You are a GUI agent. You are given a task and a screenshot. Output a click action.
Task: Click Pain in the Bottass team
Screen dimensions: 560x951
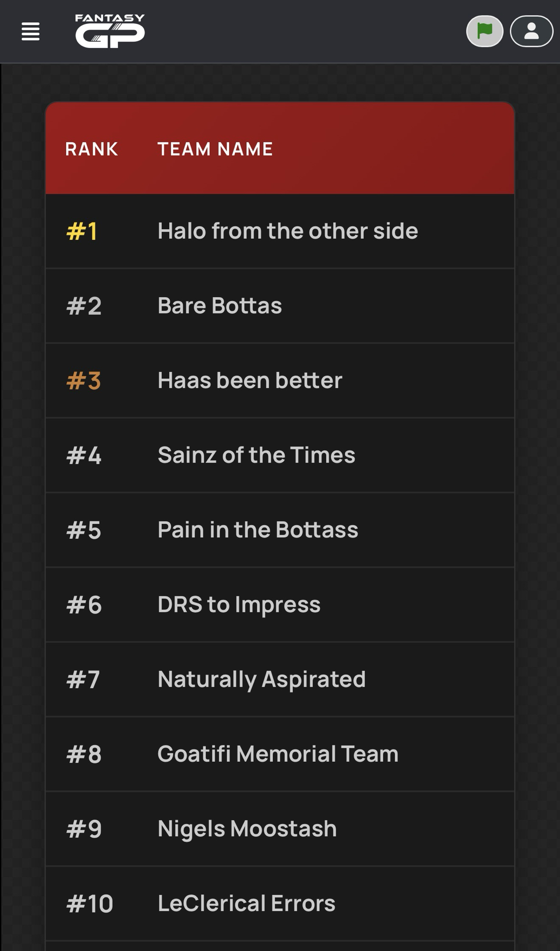258,530
